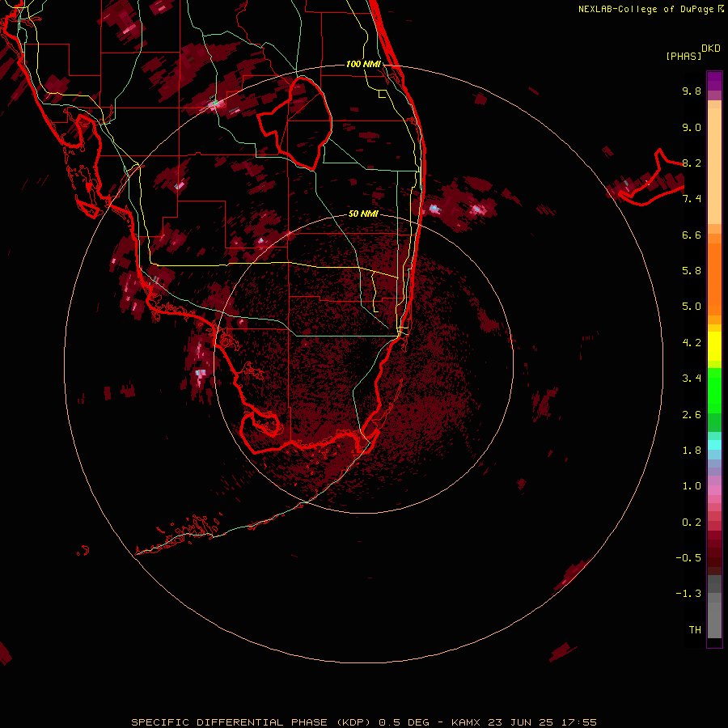Pick the purple segment atop the color bar
Screen dimensions: 728x728
pos(714,81)
